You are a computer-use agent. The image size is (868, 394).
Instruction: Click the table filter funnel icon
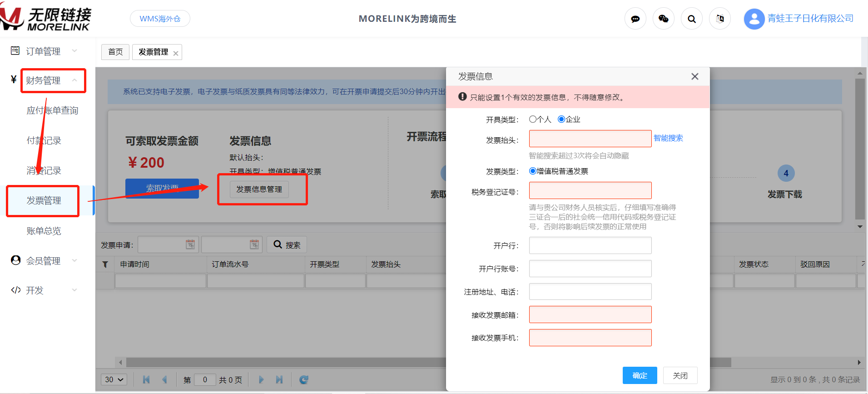pos(105,264)
